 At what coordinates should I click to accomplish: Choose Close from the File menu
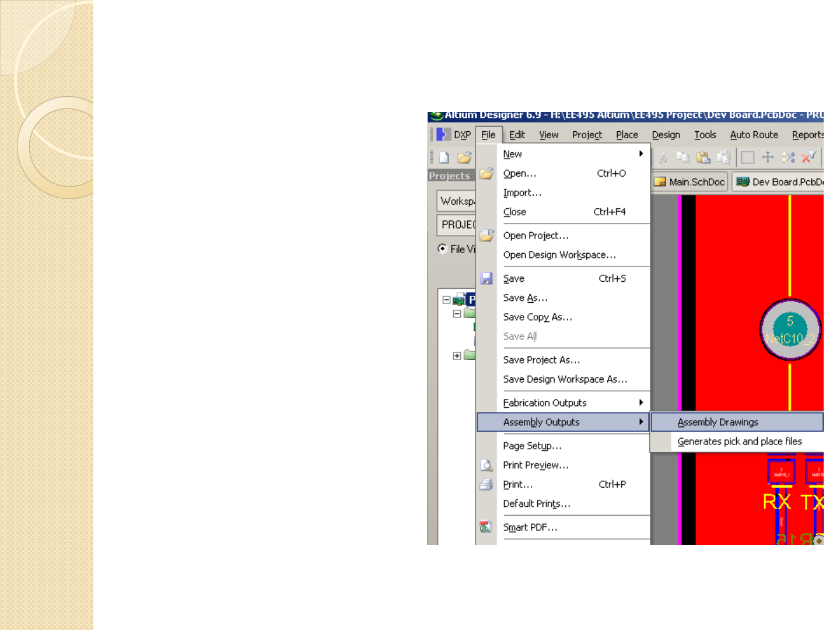click(x=563, y=212)
